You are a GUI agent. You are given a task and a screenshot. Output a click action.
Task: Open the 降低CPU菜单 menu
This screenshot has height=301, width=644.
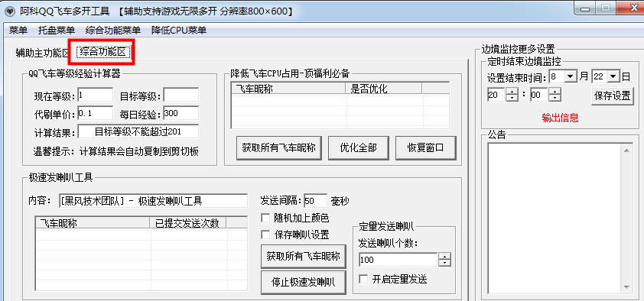[179, 30]
